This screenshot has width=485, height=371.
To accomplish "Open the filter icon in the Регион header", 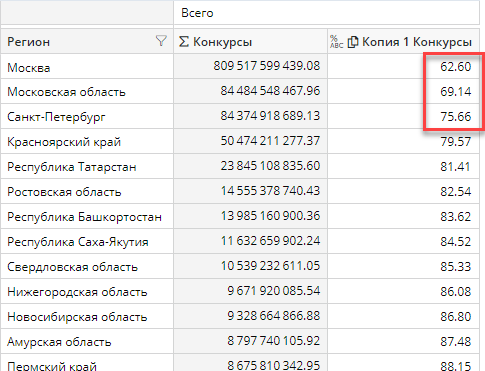I will pos(161,41).
